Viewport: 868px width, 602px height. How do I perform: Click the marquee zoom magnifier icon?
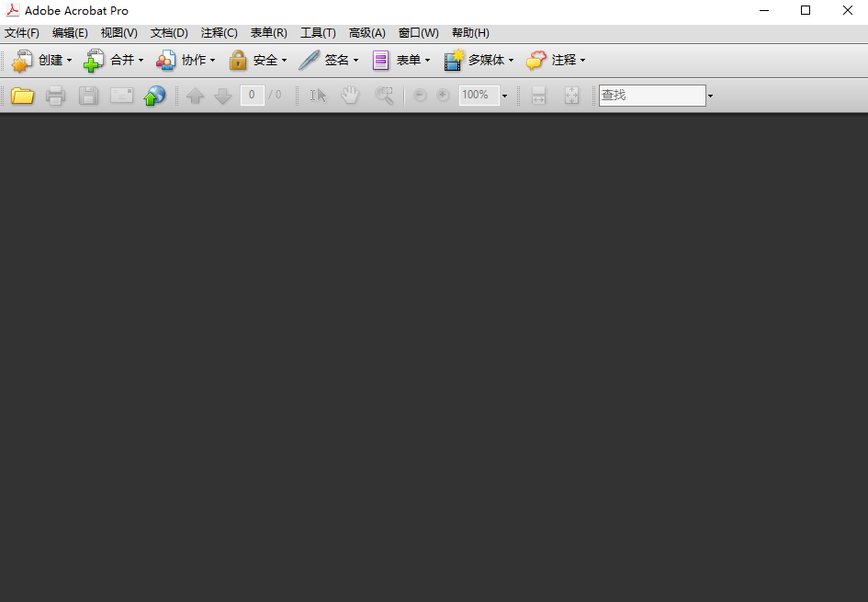(384, 96)
